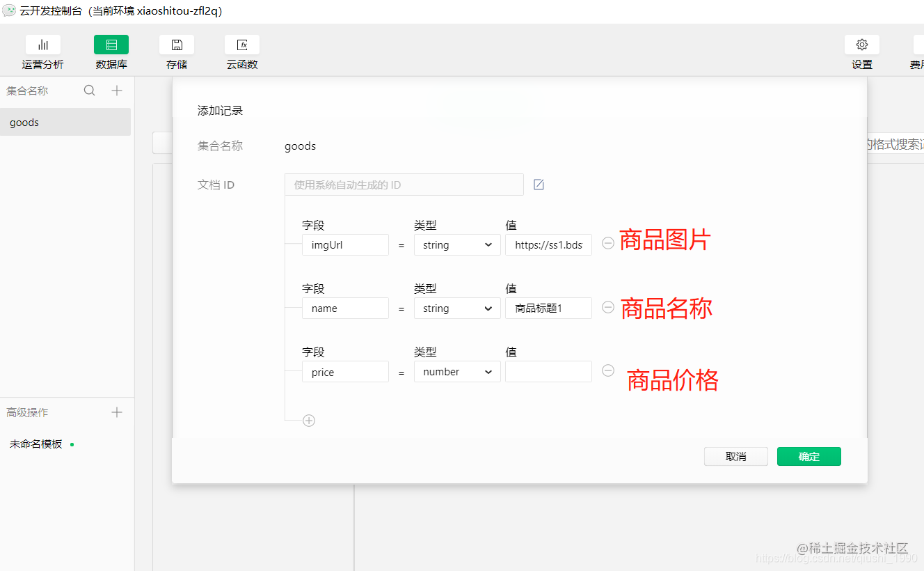Viewport: 924px width, 571px height.
Task: Edit the imgUrl field name input
Action: coord(345,245)
